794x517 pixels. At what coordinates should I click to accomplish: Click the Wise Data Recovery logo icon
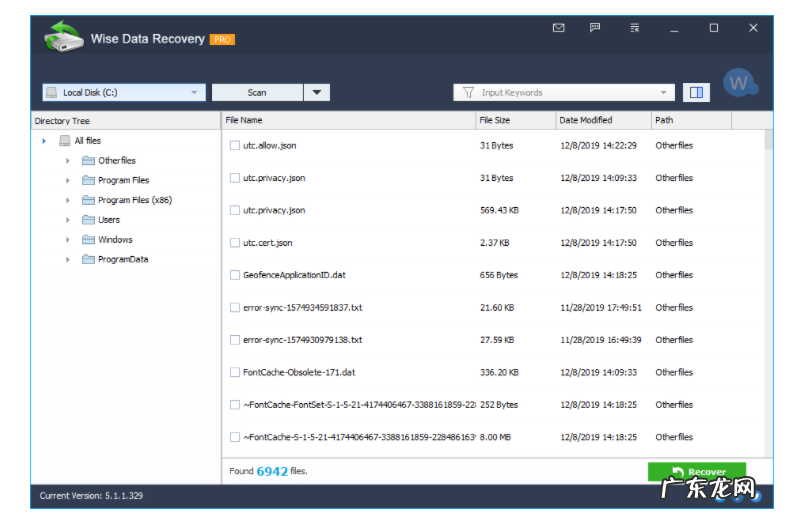click(x=63, y=37)
